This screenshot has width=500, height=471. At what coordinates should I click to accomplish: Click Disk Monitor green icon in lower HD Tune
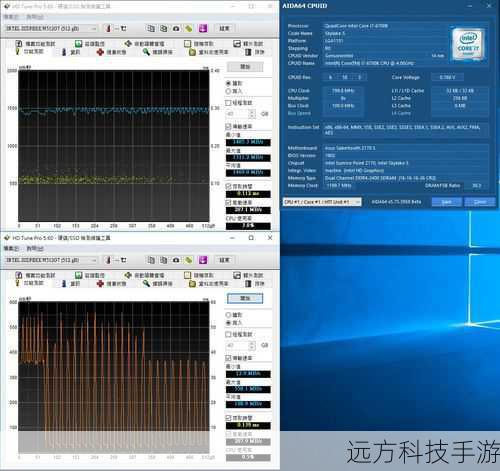coord(78,275)
